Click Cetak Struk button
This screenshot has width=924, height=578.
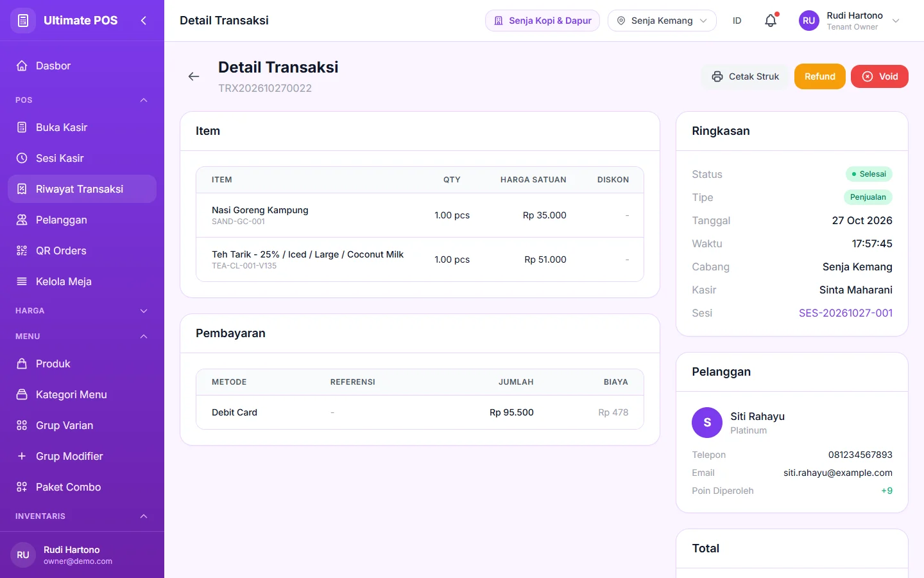(745, 76)
